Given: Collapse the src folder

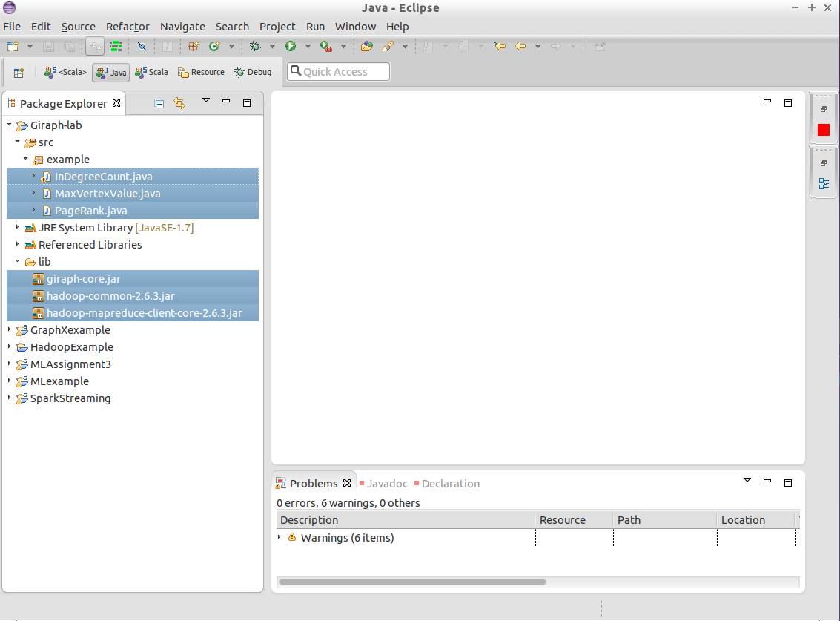Looking at the screenshot, I should click(17, 142).
